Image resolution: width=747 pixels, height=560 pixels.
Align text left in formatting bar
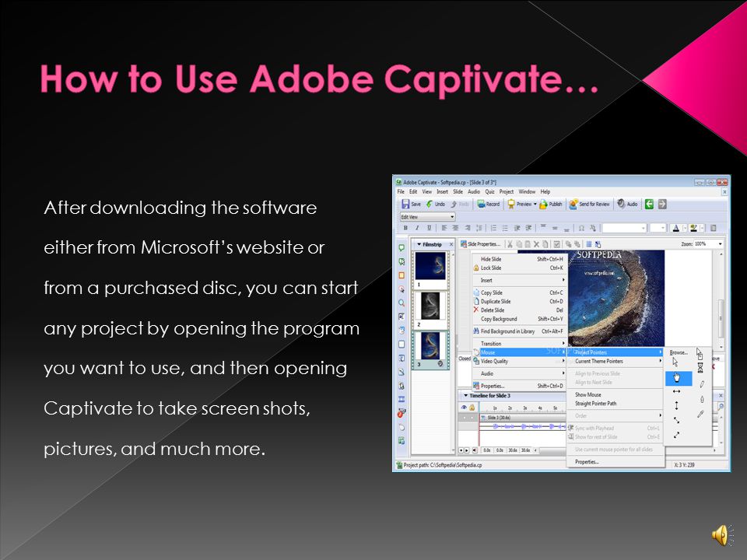[x=444, y=228]
